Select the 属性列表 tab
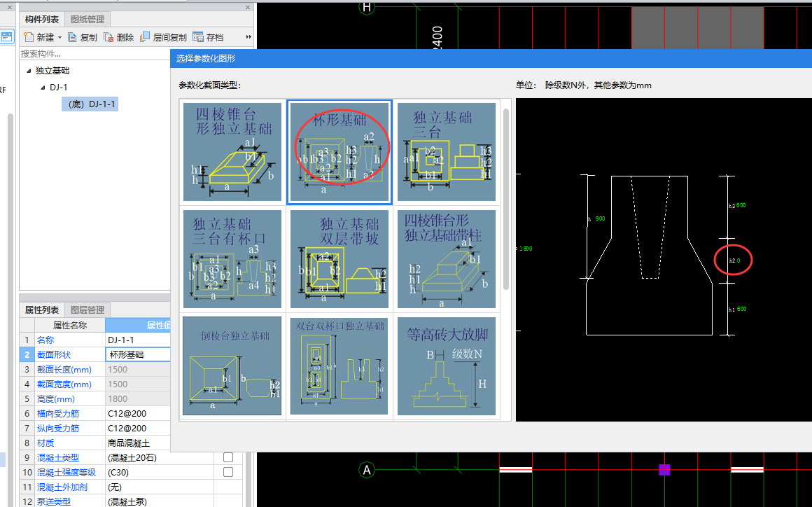 42,310
